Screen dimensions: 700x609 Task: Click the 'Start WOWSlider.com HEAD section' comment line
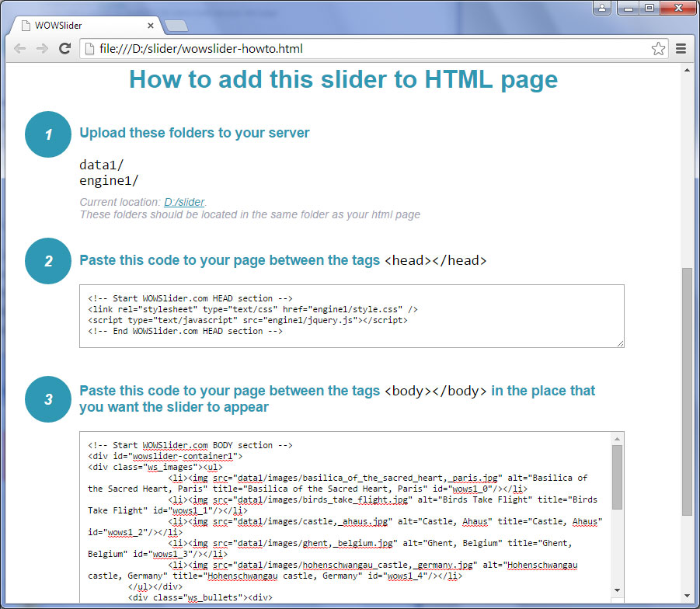[190, 298]
